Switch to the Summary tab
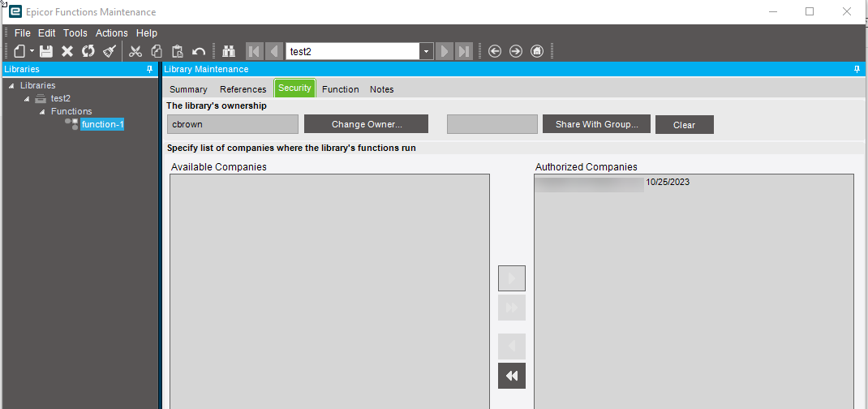 [188, 89]
